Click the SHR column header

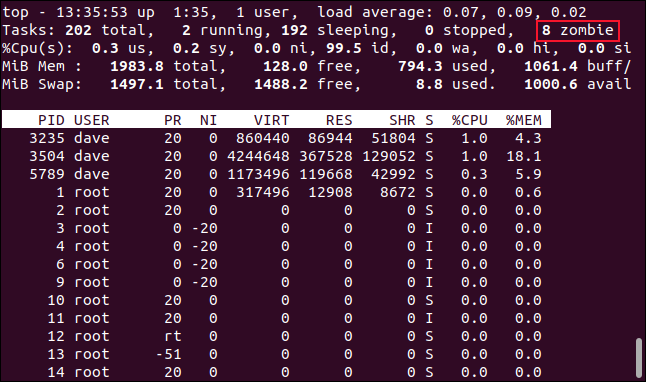402,120
